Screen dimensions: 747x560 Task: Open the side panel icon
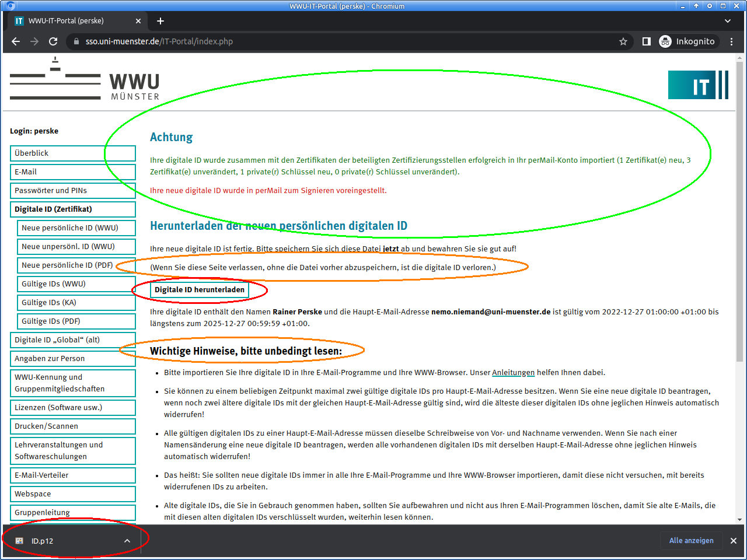click(647, 41)
